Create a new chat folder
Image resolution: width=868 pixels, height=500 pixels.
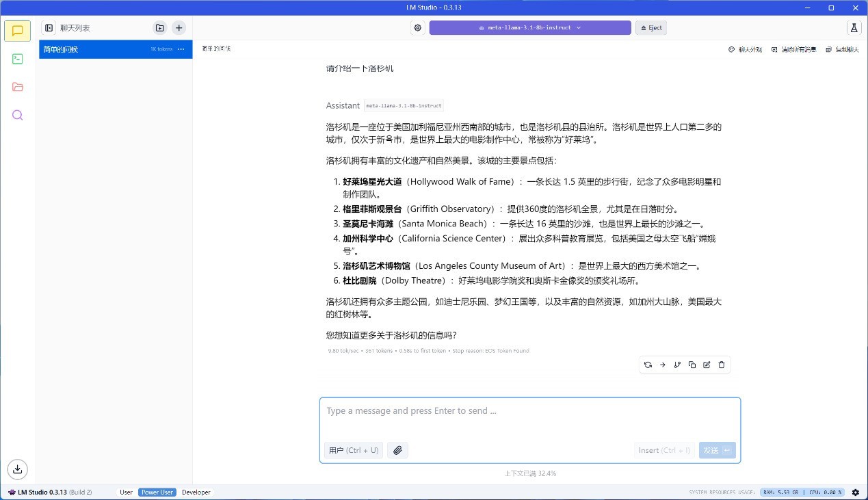(159, 28)
